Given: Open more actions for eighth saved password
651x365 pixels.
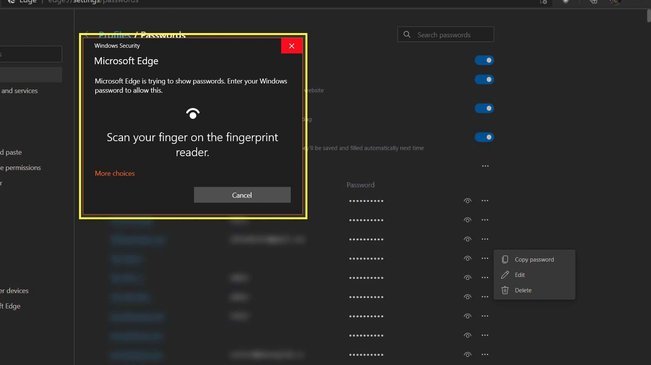Looking at the screenshot, I should 485,335.
